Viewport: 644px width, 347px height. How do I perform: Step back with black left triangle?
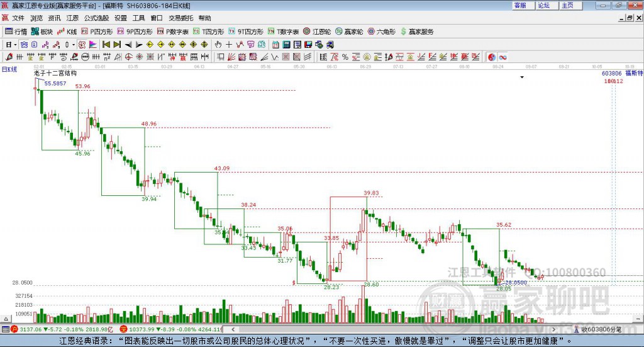[x=128, y=45]
